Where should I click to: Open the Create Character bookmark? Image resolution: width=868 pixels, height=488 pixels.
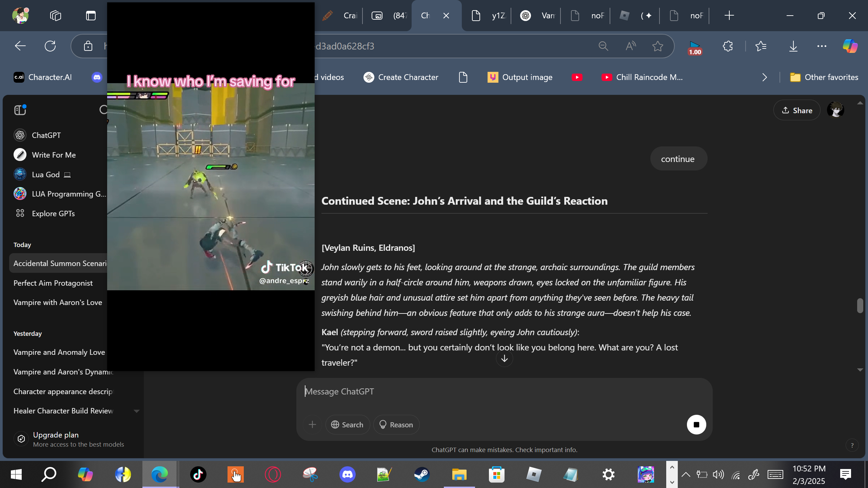click(401, 77)
